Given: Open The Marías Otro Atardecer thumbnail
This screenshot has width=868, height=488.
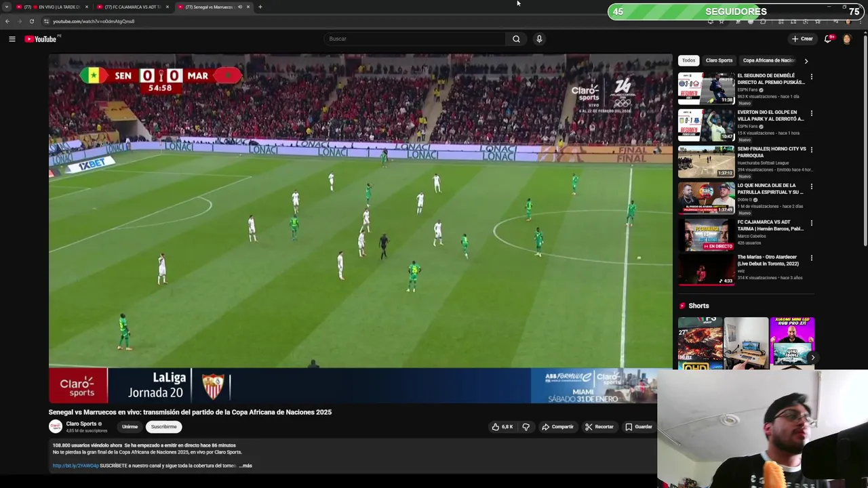Looking at the screenshot, I should tap(706, 270).
